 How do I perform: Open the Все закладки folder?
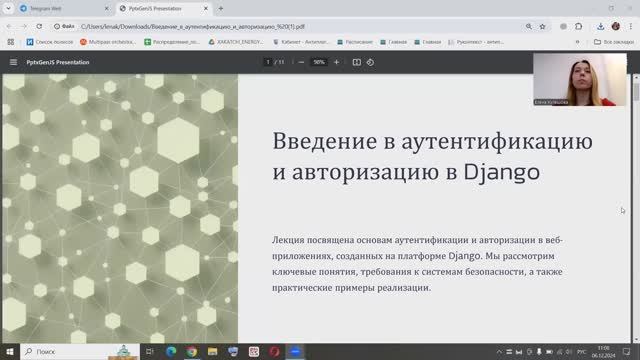[614, 42]
